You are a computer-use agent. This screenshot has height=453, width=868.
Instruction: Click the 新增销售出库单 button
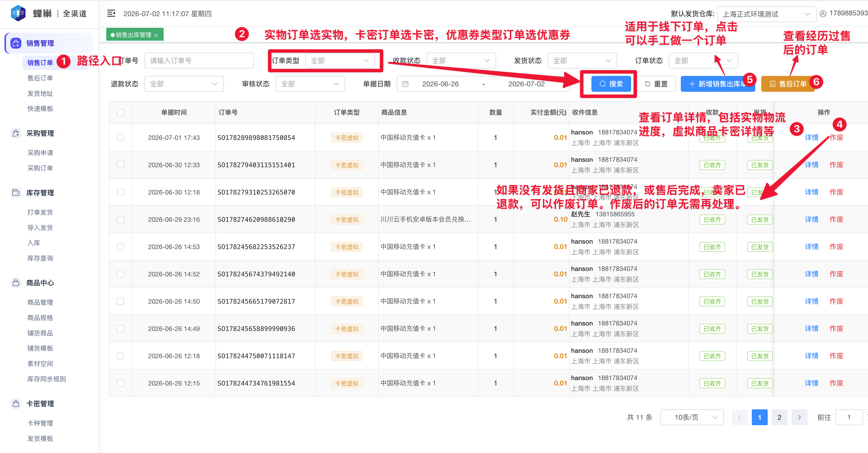coord(718,84)
